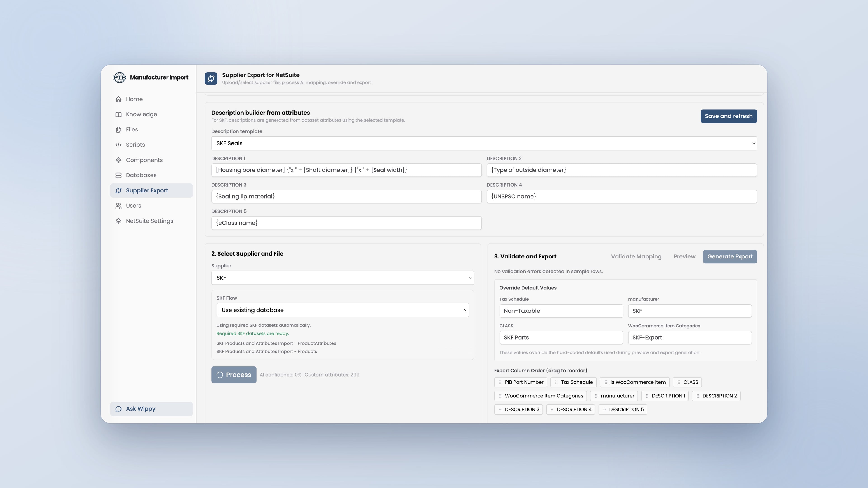868x488 pixels.
Task: Click the Home house icon
Action: (x=118, y=99)
